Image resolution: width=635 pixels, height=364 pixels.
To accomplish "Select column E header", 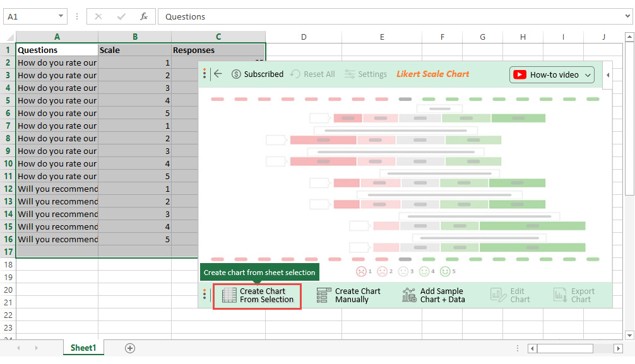I will (382, 37).
